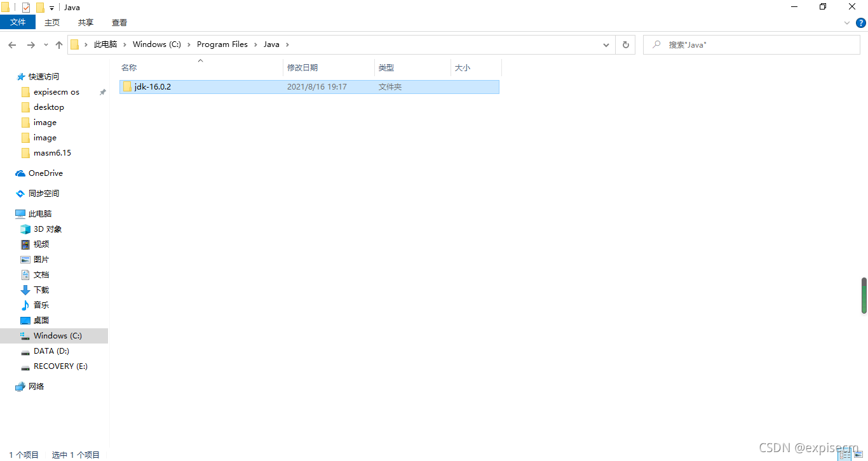The image size is (868, 461).
Task: Click Java in the address breadcrumb
Action: point(271,44)
